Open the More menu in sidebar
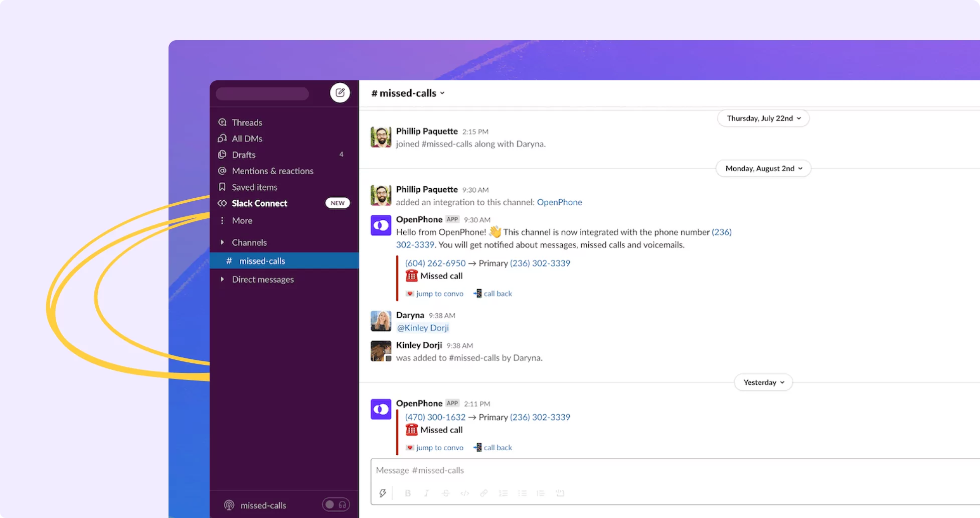The image size is (980, 518). 242,220
